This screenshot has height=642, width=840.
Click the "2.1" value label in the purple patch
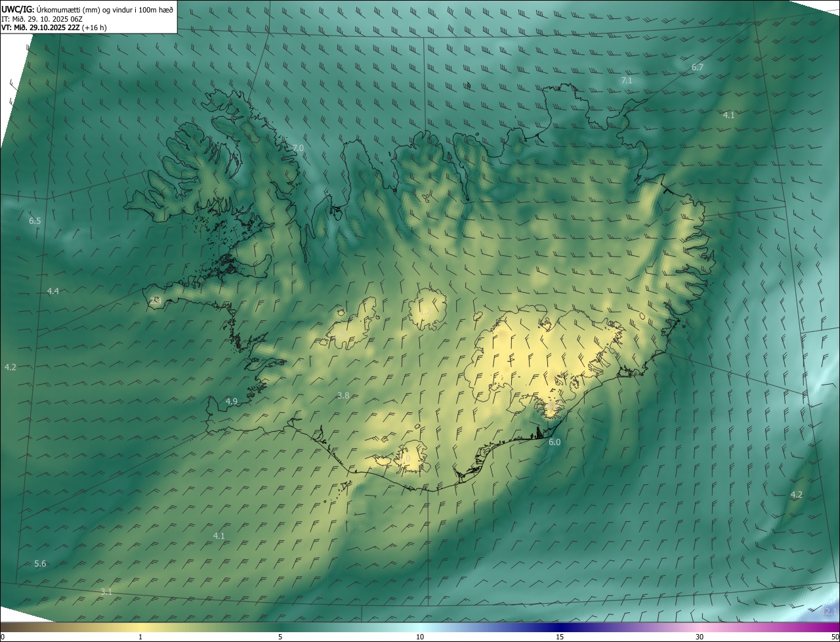pos(829,611)
